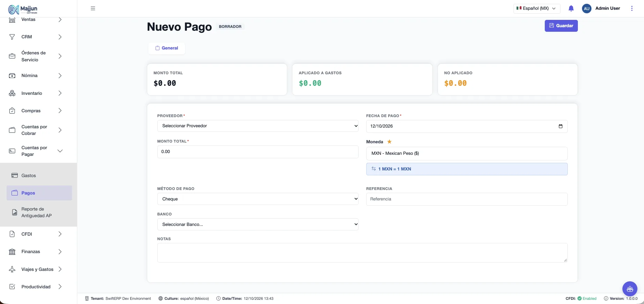Click the chatbot assistant floating button
Image resolution: width=644 pixels, height=304 pixels.
(x=630, y=289)
